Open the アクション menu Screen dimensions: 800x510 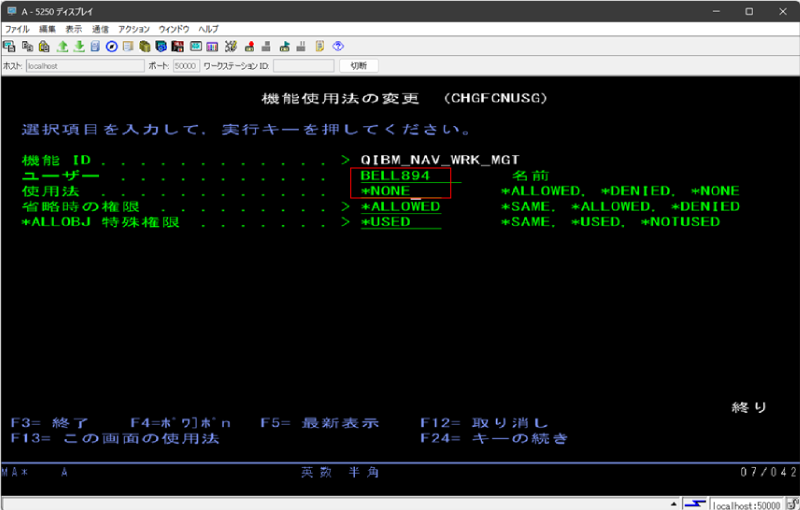[x=134, y=29]
